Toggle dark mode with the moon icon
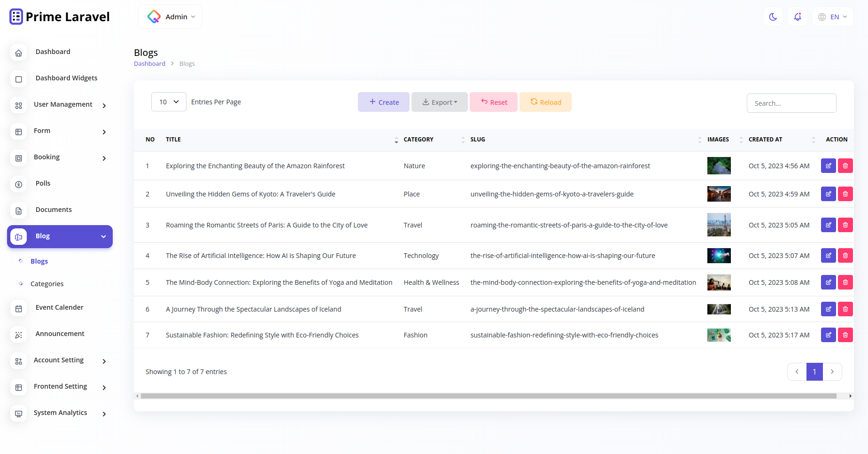This screenshot has height=454, width=868. tap(773, 16)
